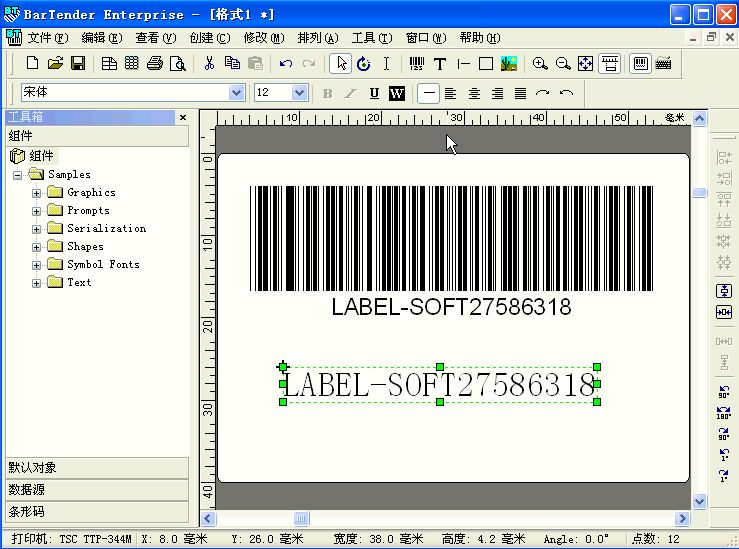
Task: Redo the undone action
Action: pyautogui.click(x=309, y=63)
